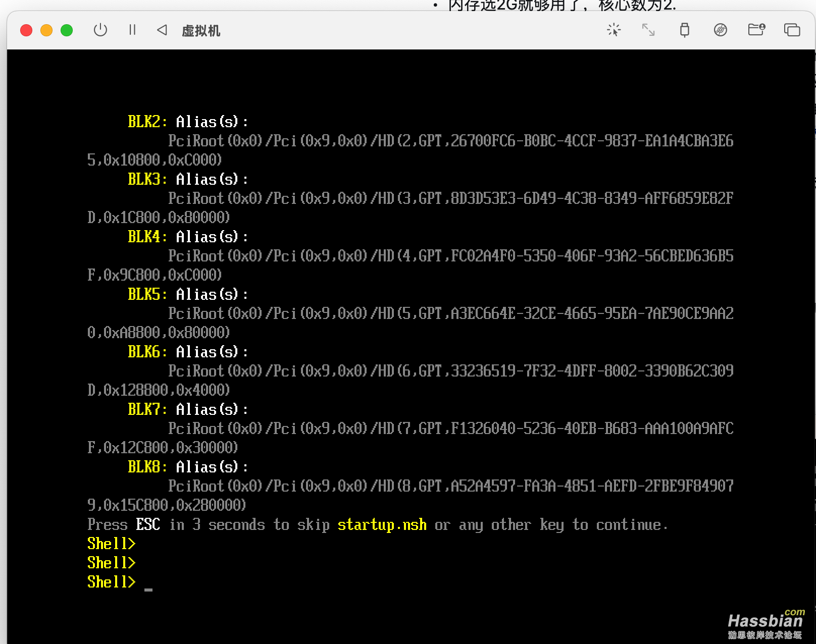The width and height of the screenshot is (816, 644).
Task: Open the CD/DVD drive icon menu
Action: coord(721,30)
